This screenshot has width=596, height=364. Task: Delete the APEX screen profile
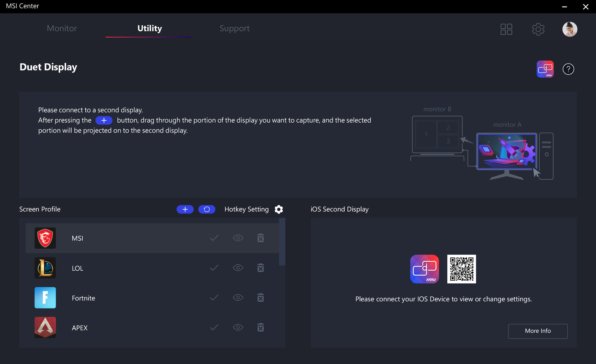pyautogui.click(x=260, y=327)
